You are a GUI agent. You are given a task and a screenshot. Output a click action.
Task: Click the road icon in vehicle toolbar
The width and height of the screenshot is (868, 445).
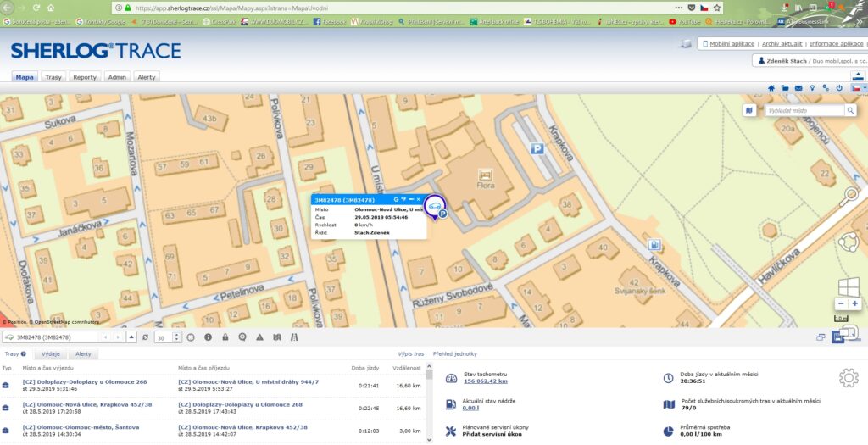293,337
